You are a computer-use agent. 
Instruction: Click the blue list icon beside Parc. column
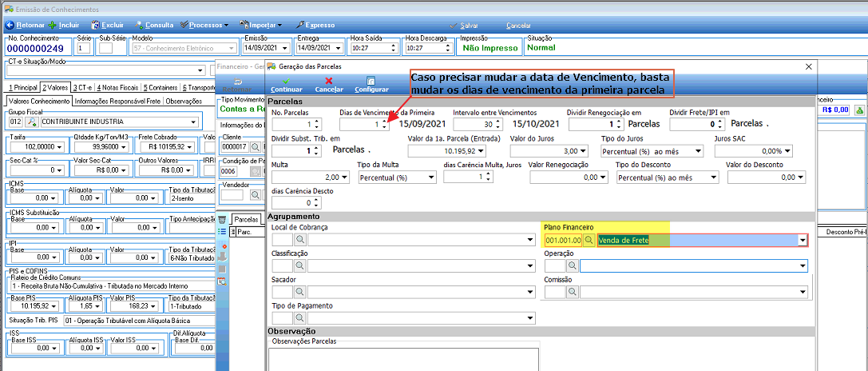click(222, 232)
